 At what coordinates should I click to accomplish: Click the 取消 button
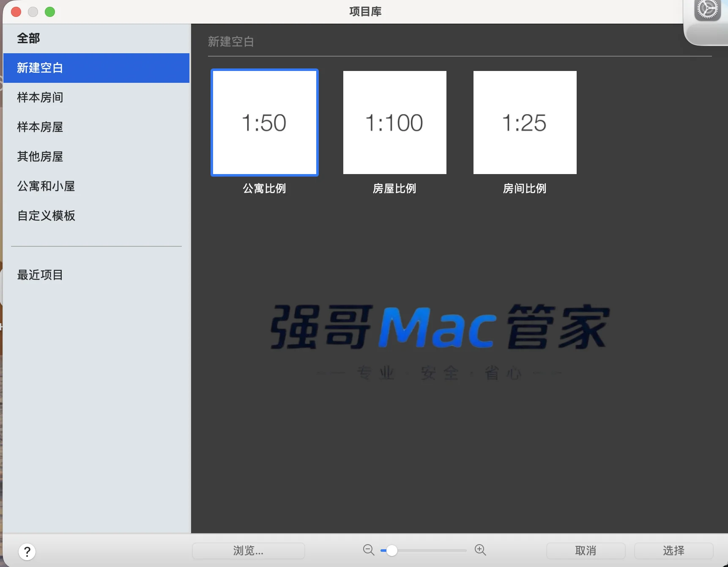[x=586, y=551]
